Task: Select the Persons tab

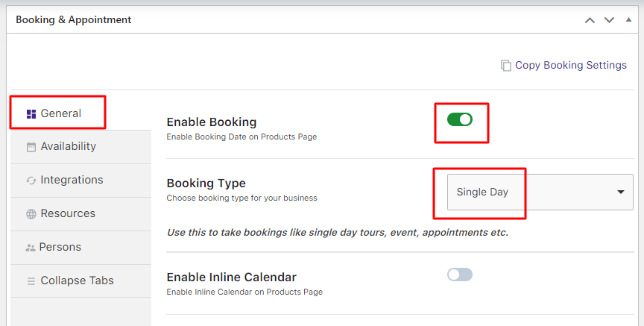Action: pos(60,248)
